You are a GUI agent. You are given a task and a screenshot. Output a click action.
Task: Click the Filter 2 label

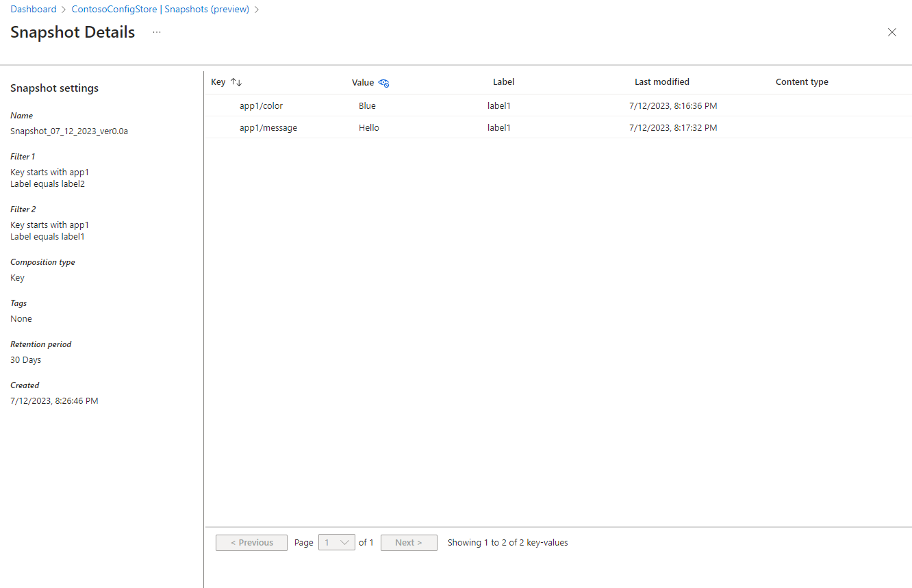click(x=23, y=209)
